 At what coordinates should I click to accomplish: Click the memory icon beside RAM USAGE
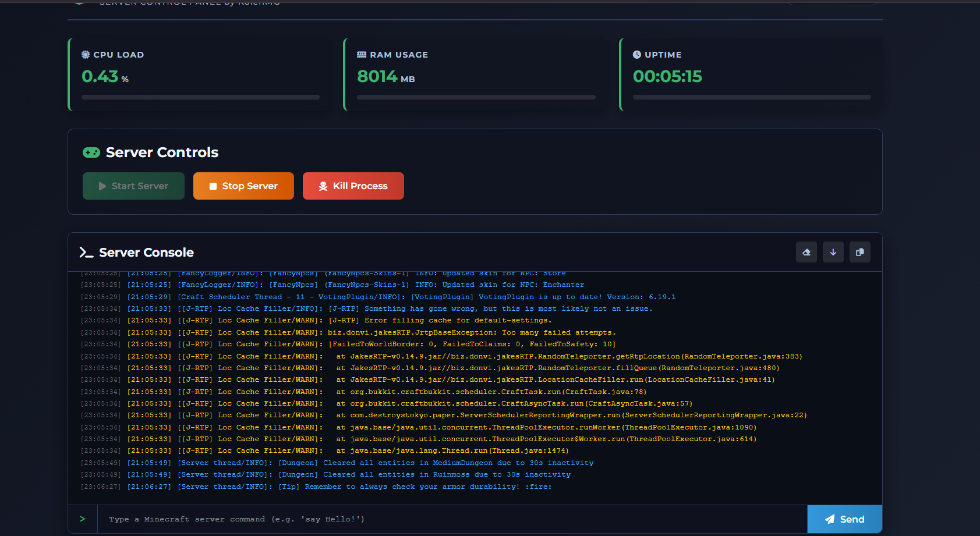362,55
